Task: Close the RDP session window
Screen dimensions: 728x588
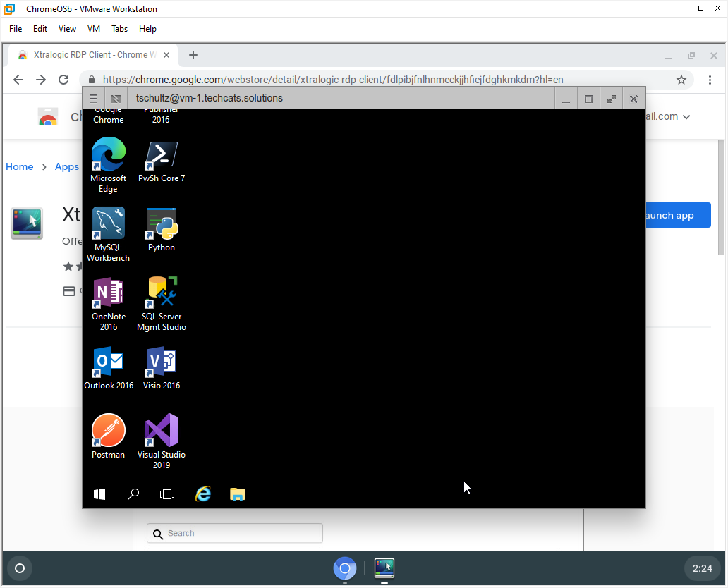Action: (x=633, y=99)
